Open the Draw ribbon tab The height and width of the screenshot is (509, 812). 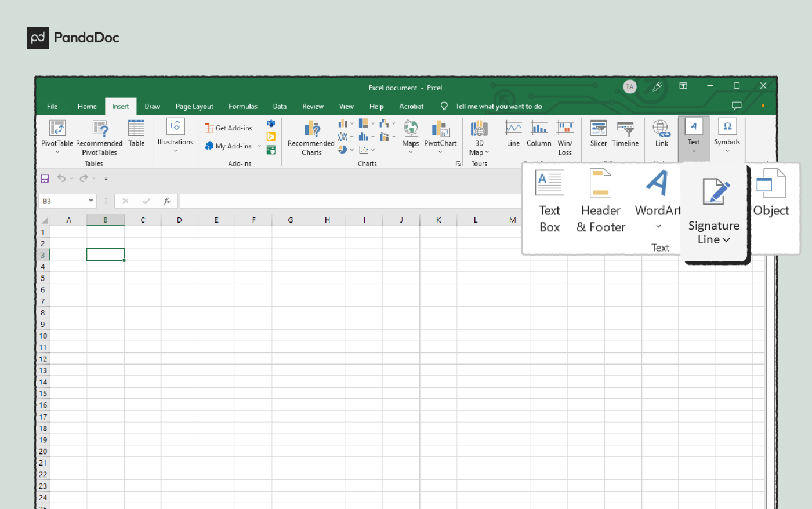pyautogui.click(x=152, y=106)
